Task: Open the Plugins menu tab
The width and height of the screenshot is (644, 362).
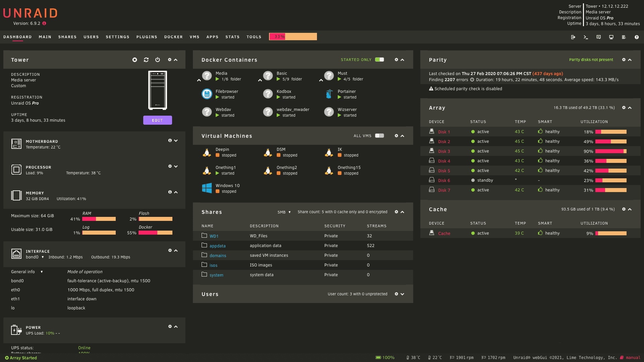Action: point(147,37)
